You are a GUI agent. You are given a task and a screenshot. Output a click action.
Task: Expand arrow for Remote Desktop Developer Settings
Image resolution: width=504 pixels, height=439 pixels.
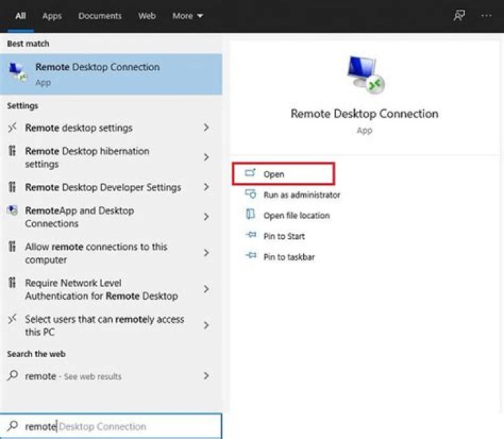tap(206, 187)
